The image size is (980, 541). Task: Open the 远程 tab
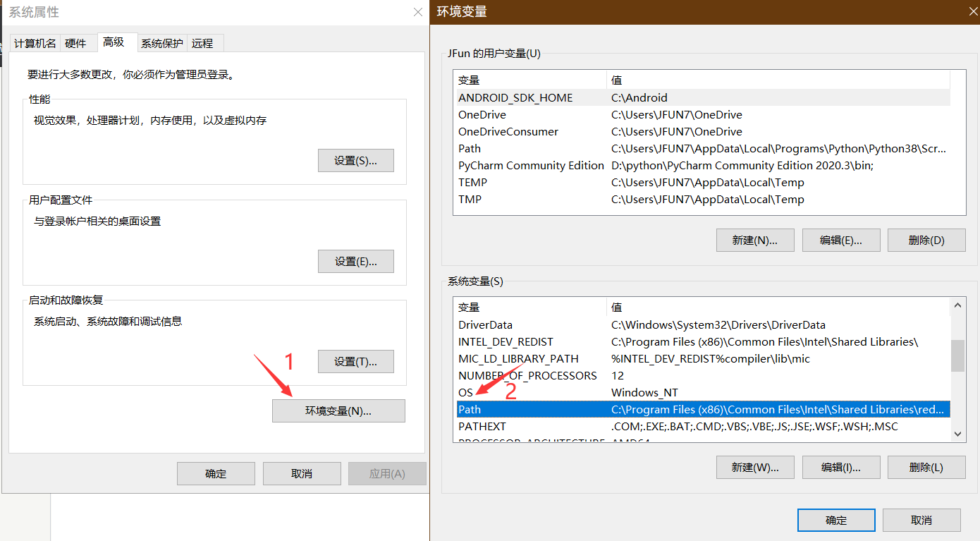pyautogui.click(x=203, y=43)
